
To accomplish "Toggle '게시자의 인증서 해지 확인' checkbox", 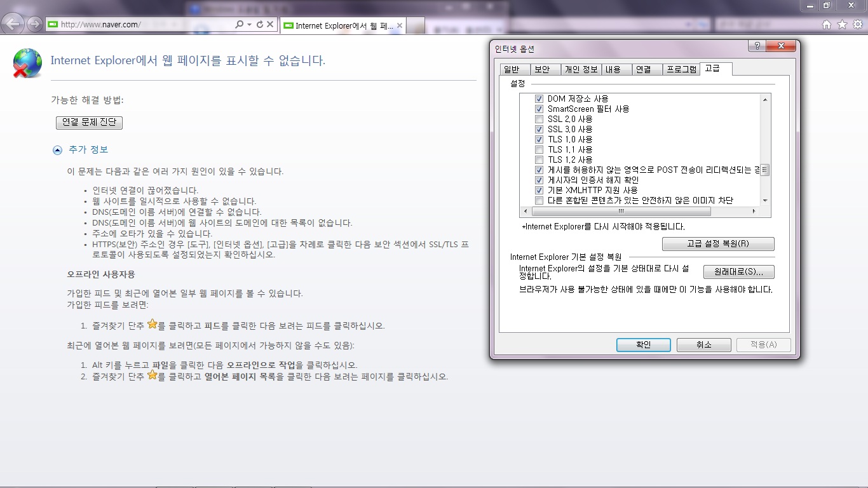I will (539, 180).
